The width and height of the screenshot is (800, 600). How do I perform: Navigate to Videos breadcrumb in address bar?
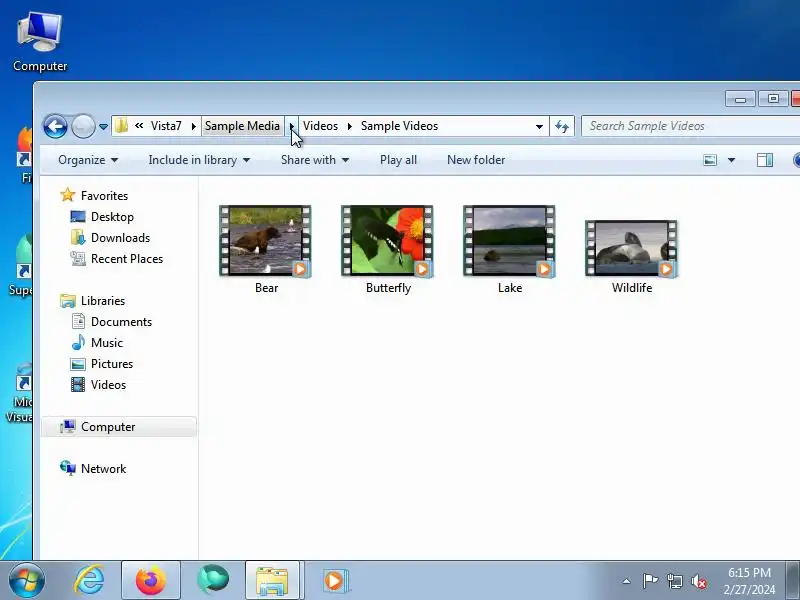(x=320, y=126)
